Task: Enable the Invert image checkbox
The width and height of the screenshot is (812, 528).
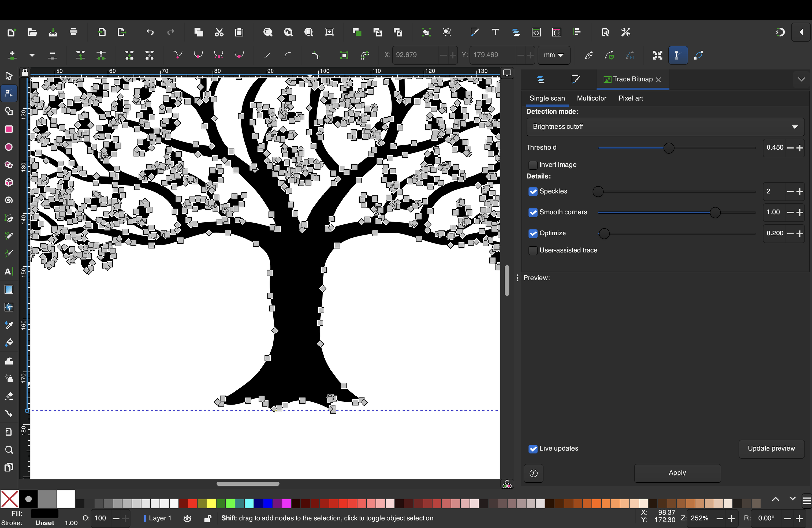Action: click(x=533, y=165)
